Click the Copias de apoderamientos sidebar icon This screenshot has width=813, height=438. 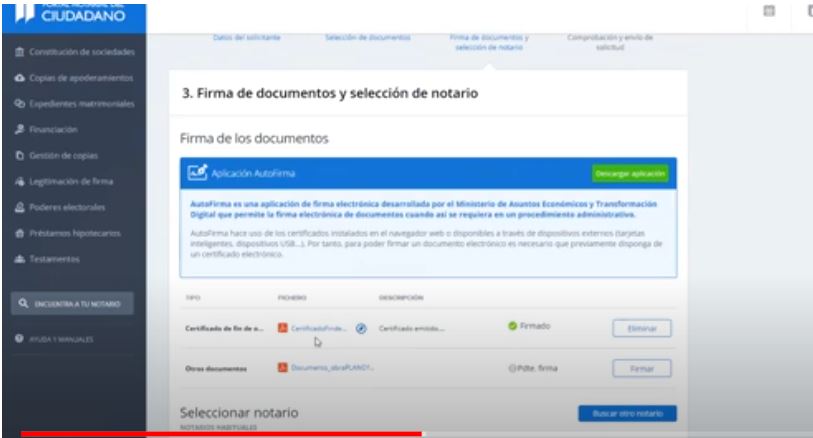tap(20, 77)
